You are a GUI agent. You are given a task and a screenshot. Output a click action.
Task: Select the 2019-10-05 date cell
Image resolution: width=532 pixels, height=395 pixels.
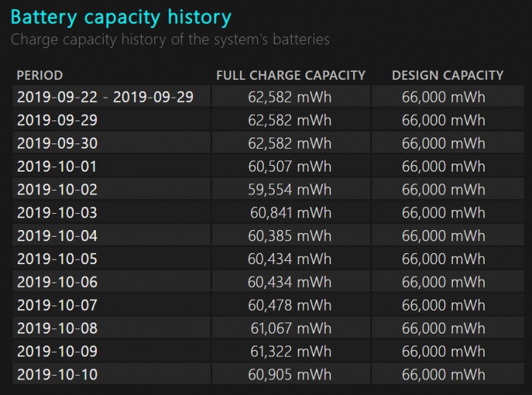pyautogui.click(x=57, y=259)
